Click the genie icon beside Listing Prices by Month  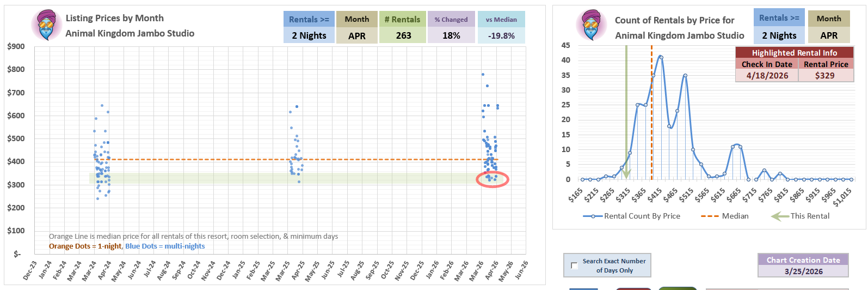pyautogui.click(x=47, y=25)
